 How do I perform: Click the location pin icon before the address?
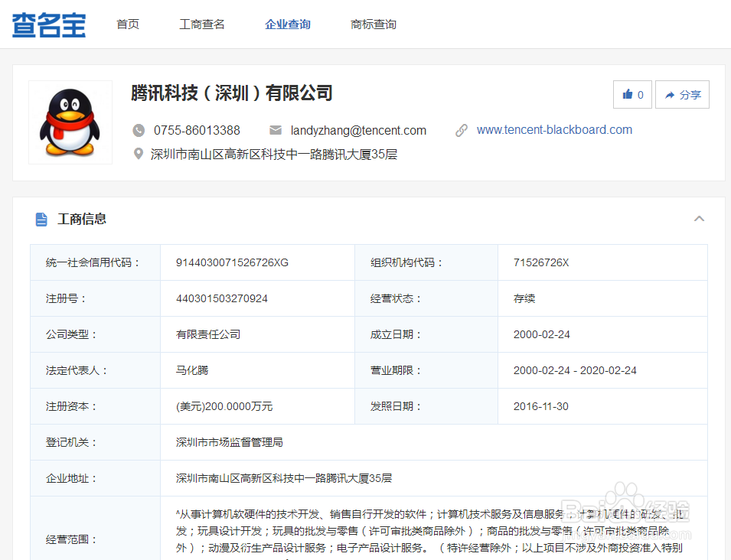[x=139, y=154]
